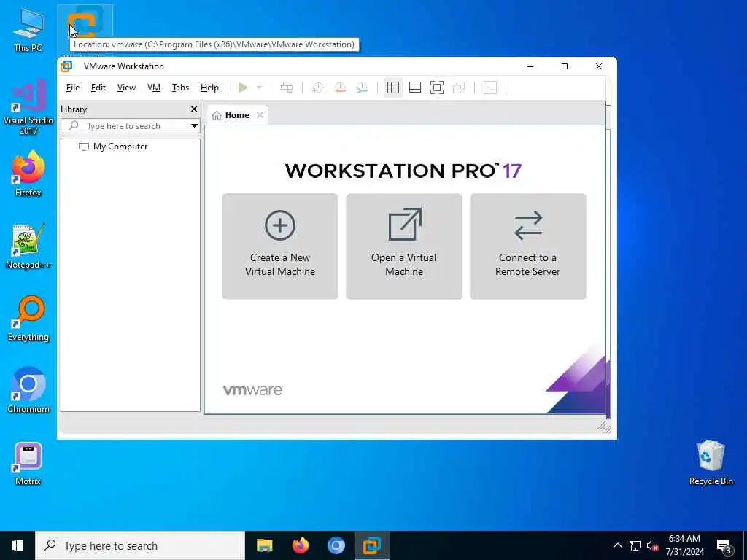Open the notification center icon

pos(724,546)
